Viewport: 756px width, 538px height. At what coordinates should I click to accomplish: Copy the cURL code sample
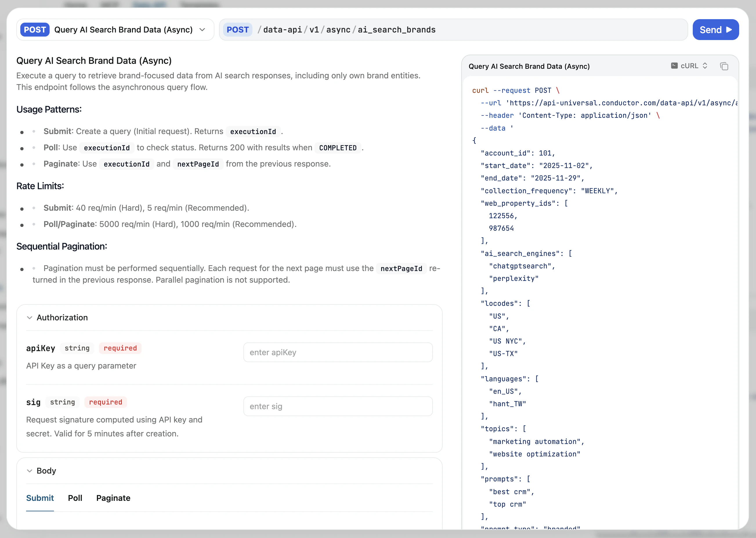pyautogui.click(x=724, y=66)
